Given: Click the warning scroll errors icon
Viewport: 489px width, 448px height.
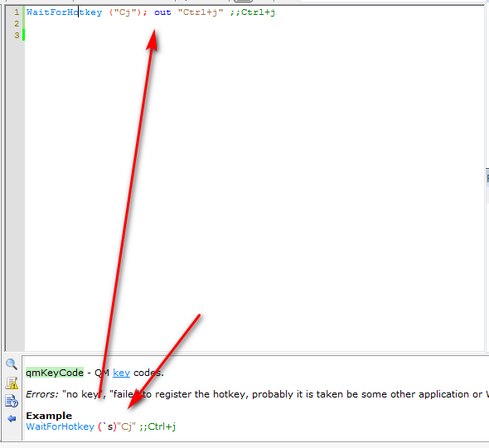Looking at the screenshot, I should [12, 383].
